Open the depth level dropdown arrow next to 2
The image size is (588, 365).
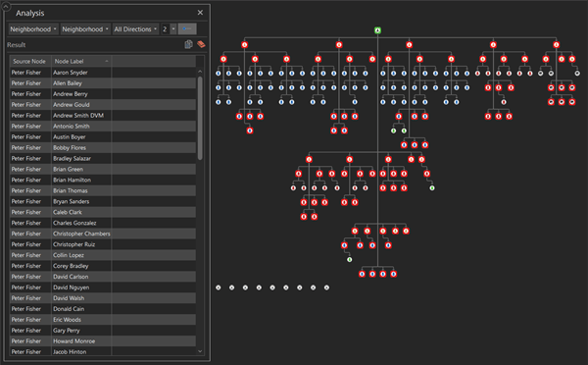click(x=173, y=28)
